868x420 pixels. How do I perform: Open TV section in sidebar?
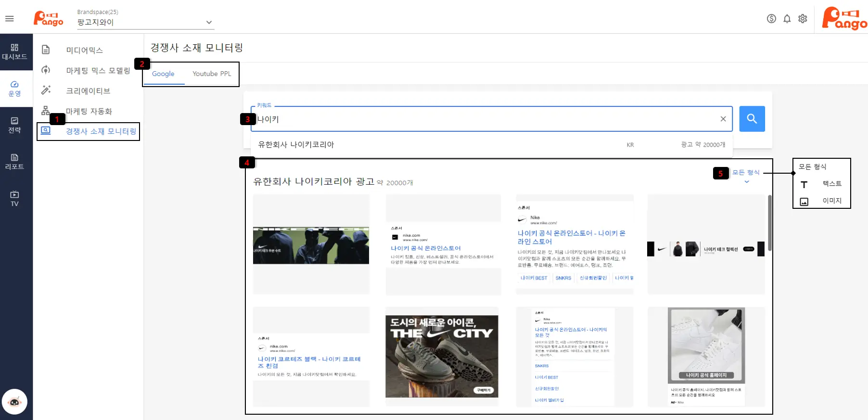point(14,199)
